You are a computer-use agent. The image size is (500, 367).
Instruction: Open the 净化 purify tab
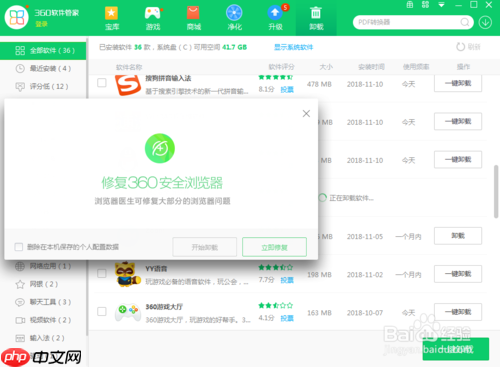(234, 18)
